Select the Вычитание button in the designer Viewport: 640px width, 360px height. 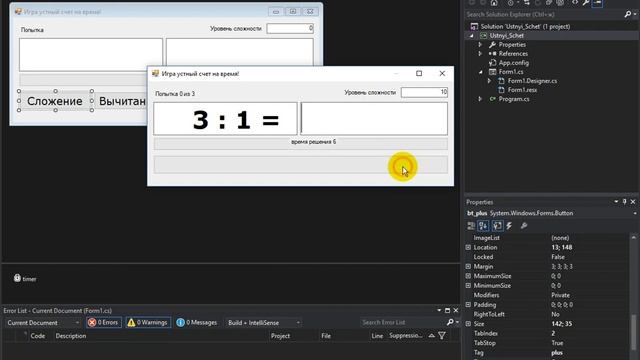[x=121, y=101]
